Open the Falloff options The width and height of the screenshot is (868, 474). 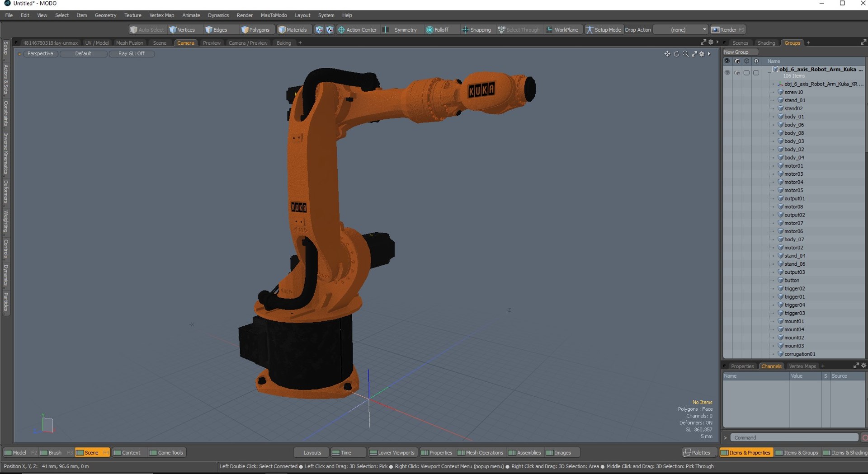click(x=438, y=30)
